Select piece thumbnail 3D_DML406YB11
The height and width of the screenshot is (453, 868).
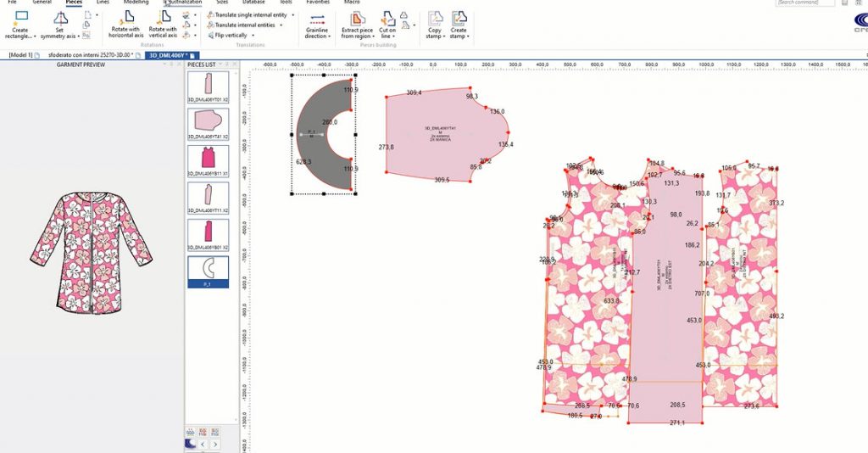[x=209, y=162]
